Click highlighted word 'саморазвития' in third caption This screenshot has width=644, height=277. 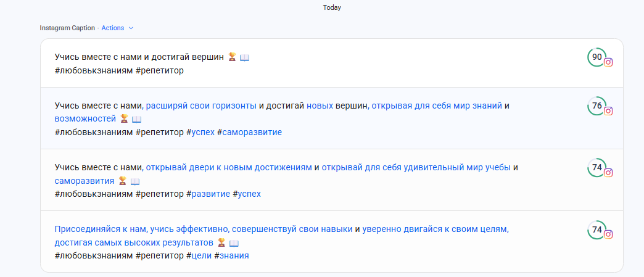[x=84, y=181]
